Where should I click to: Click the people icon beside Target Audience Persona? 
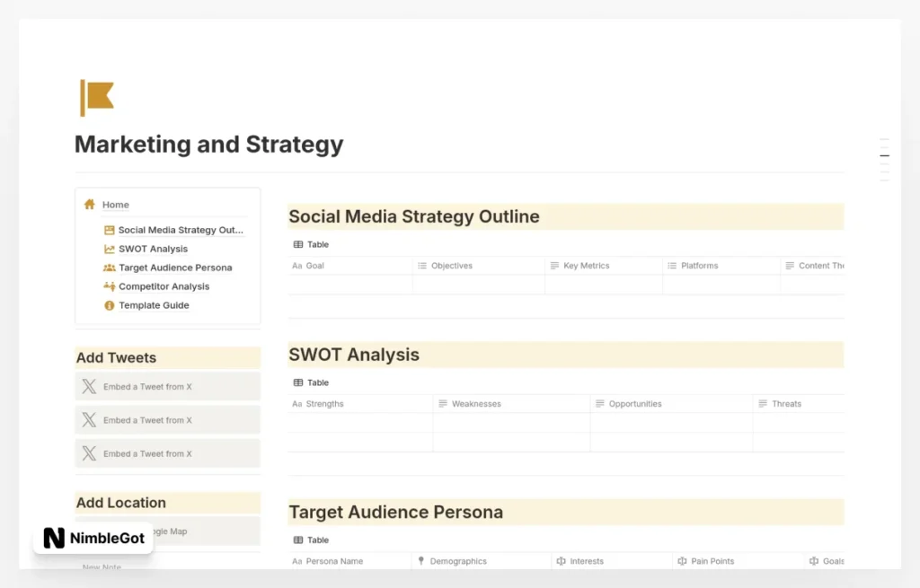point(108,268)
